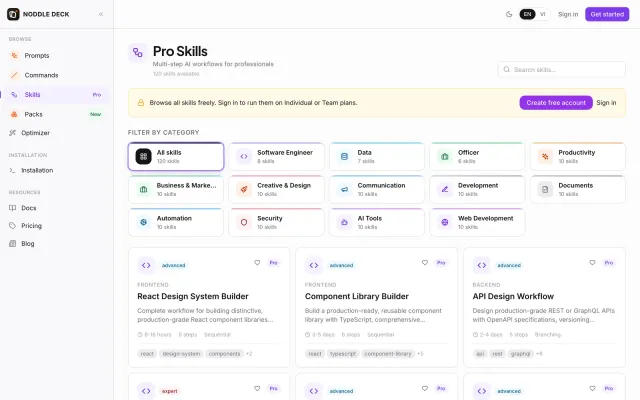Focus the Search skills input field

point(561,69)
